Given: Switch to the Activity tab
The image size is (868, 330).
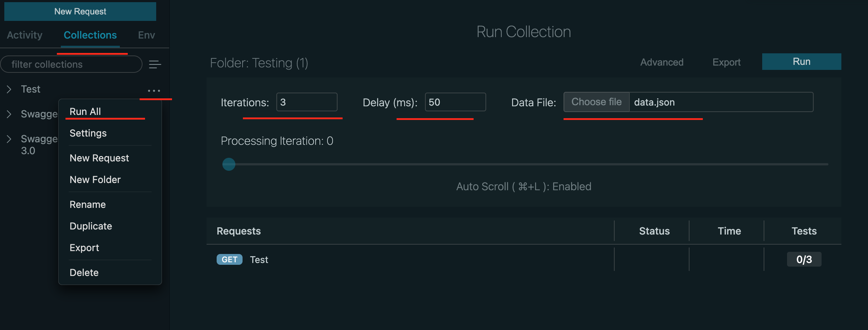Looking at the screenshot, I should tap(24, 35).
